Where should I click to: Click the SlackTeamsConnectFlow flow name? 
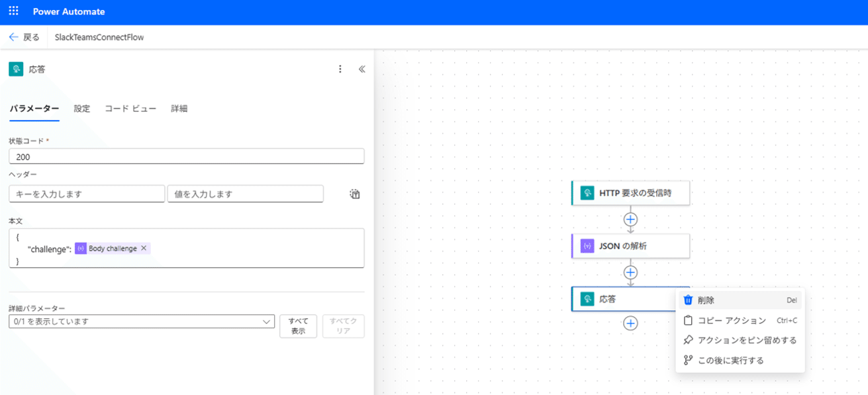[99, 37]
